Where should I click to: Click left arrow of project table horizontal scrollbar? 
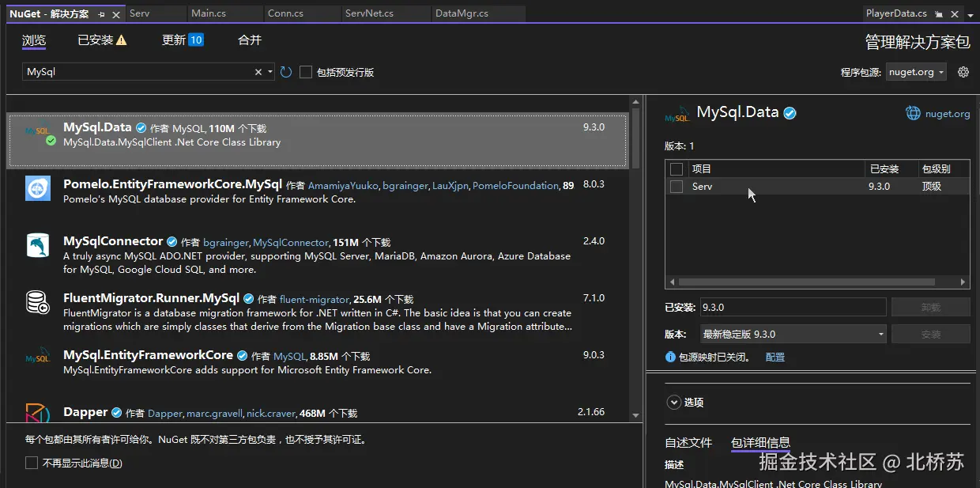673,282
